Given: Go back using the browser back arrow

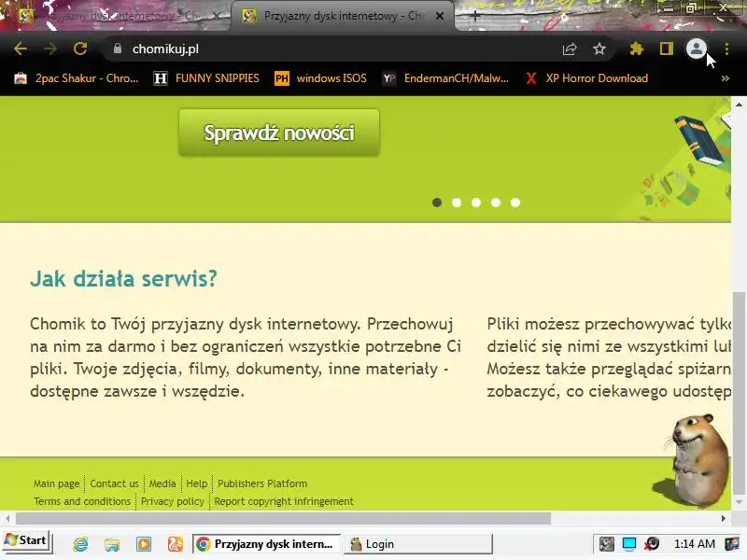Looking at the screenshot, I should coord(20,49).
